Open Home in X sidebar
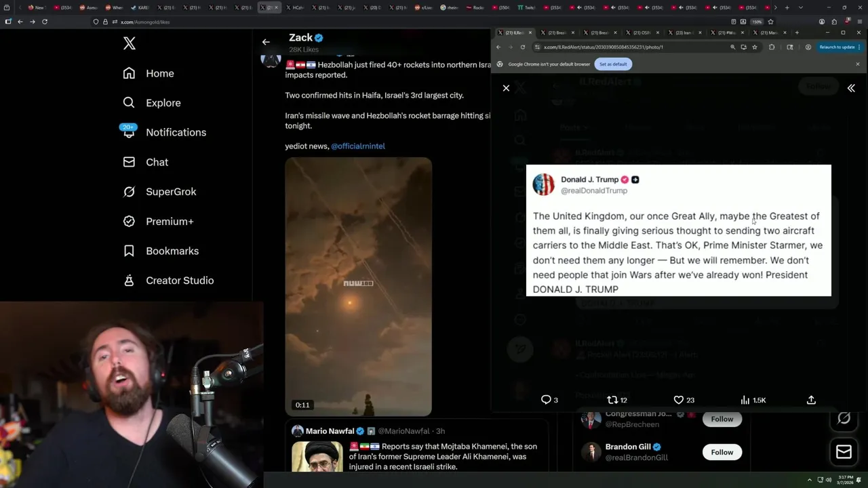 pos(149,73)
